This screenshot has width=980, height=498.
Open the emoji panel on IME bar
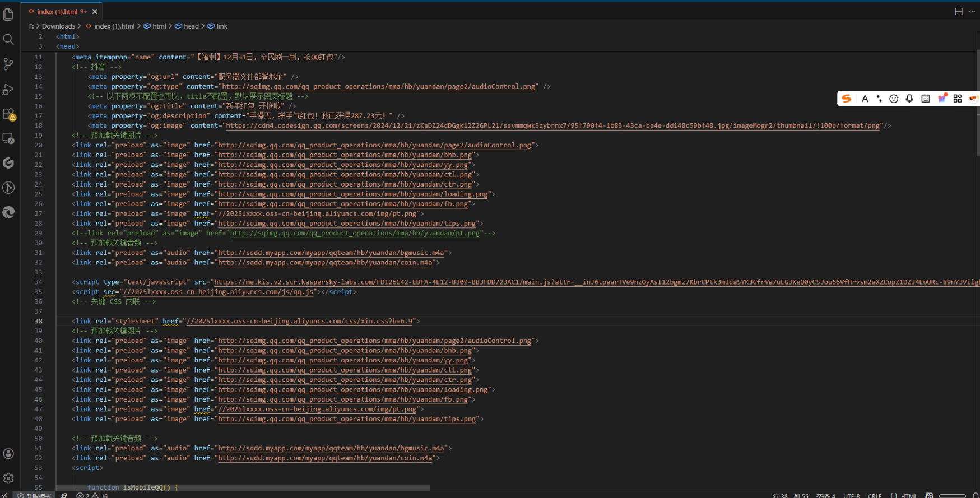894,99
